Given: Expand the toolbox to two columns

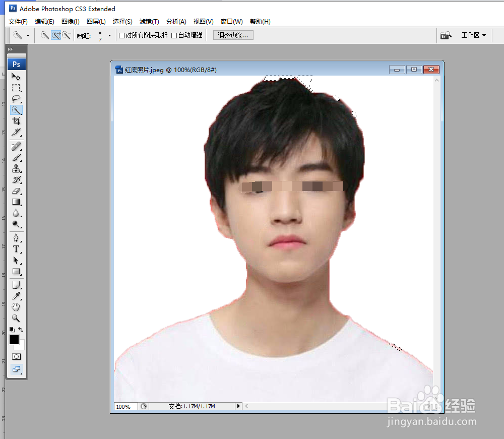Looking at the screenshot, I should click(10, 49).
